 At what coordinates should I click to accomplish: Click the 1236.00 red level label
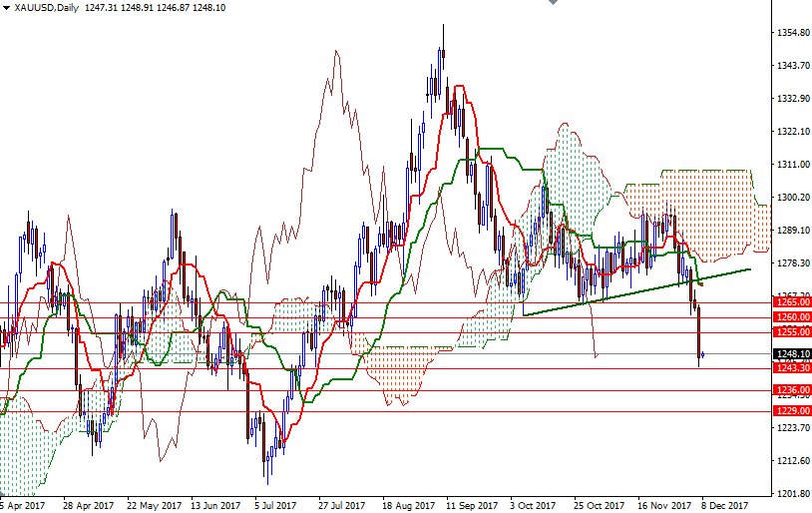[x=790, y=390]
